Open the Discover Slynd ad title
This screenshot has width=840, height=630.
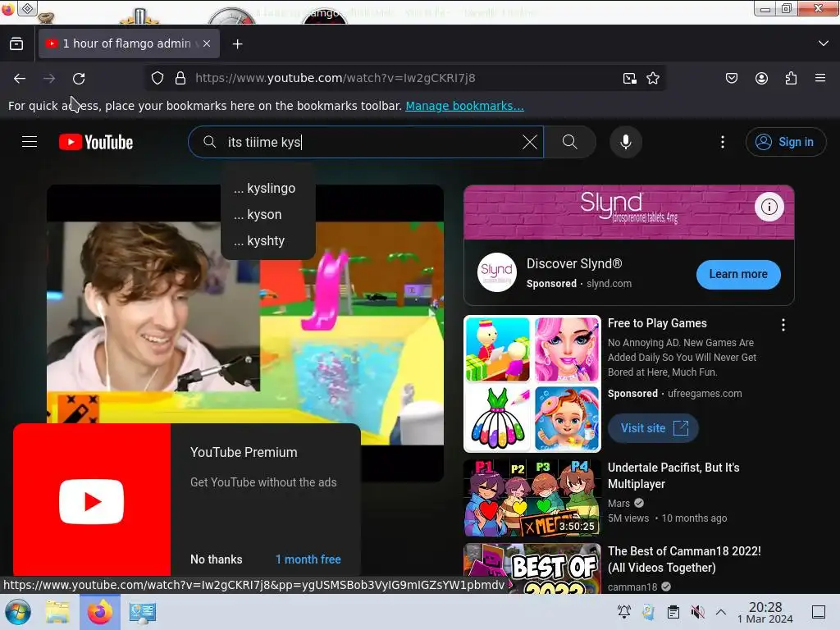(574, 263)
